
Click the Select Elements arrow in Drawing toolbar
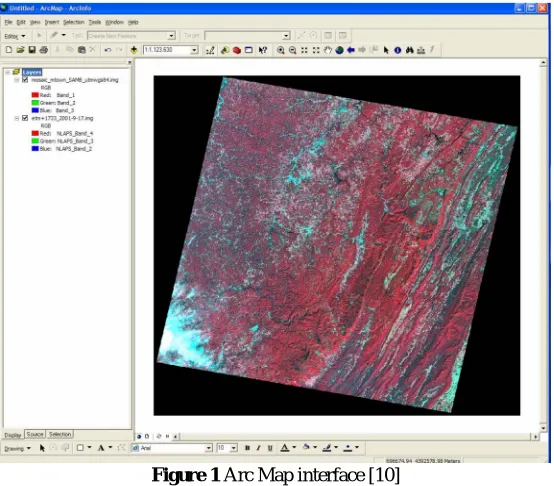[x=42, y=448]
